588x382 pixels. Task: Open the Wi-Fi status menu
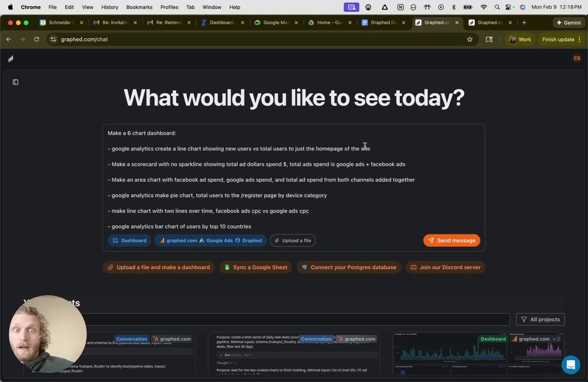484,7
